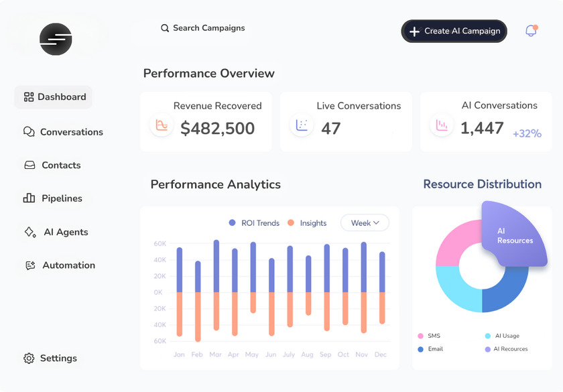Click the app logo in the sidebar
This screenshot has width=563, height=392.
click(x=56, y=39)
